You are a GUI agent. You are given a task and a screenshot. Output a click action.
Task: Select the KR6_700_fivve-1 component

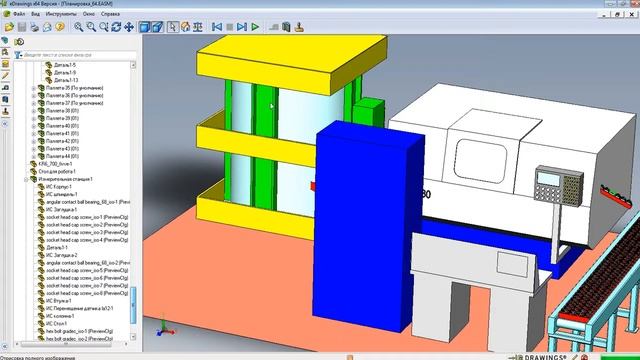tap(55, 164)
